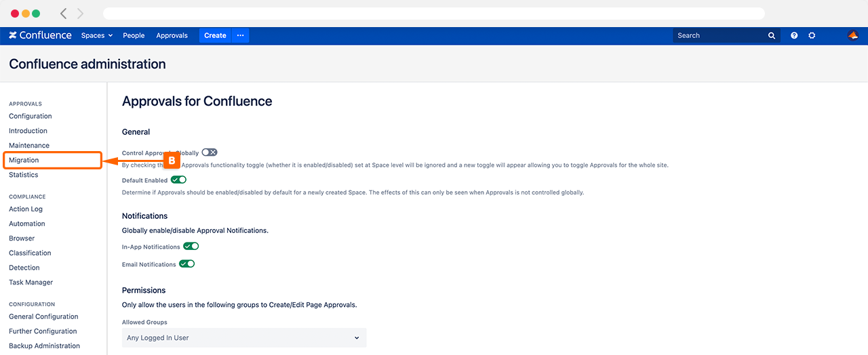868x355 pixels.
Task: Open the Allowed Groups dropdown
Action: point(244,338)
